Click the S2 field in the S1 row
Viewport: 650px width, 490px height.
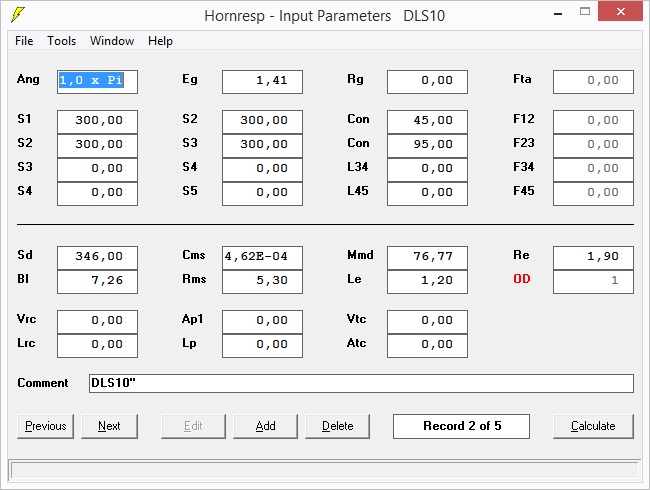[x=262, y=122]
